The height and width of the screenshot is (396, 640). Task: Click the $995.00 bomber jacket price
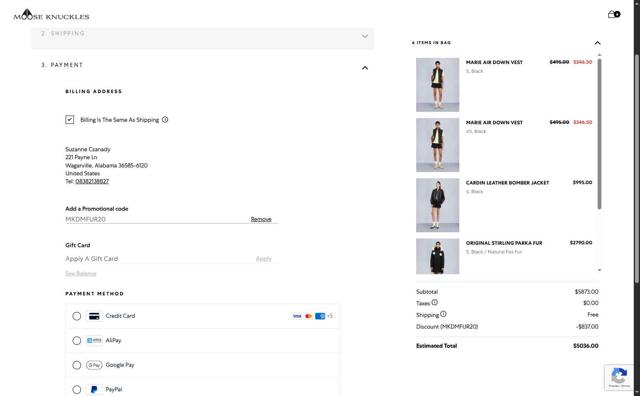(582, 182)
